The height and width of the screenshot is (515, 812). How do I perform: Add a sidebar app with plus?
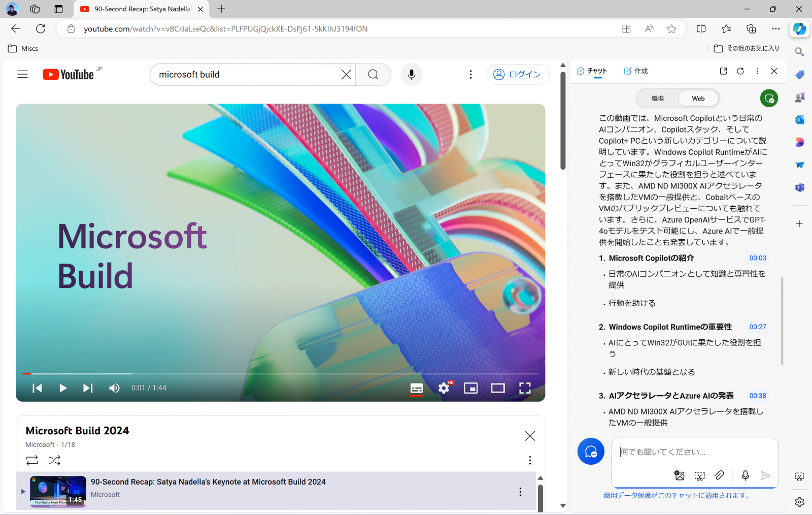[x=799, y=224]
